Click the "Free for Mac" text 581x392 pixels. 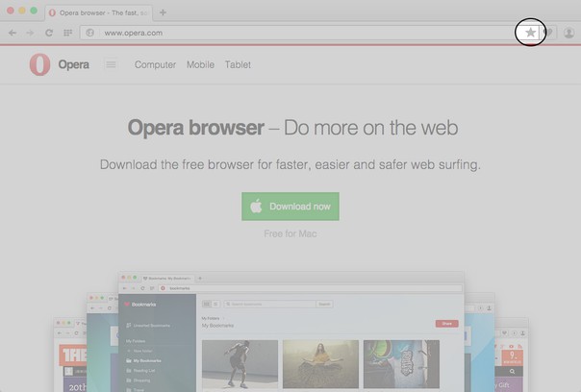click(x=290, y=233)
